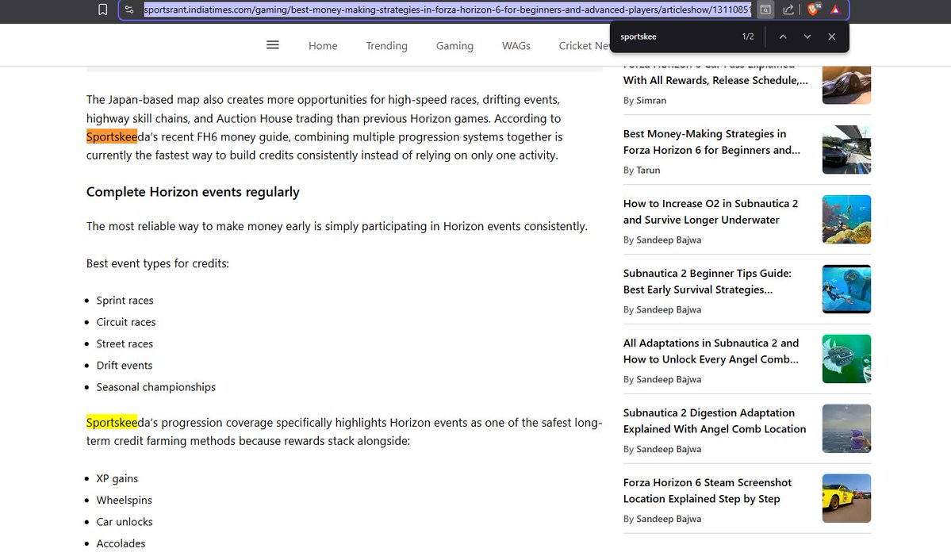
Task: Click Sandeep Bajwa under Increase O2 article
Action: [x=669, y=240]
